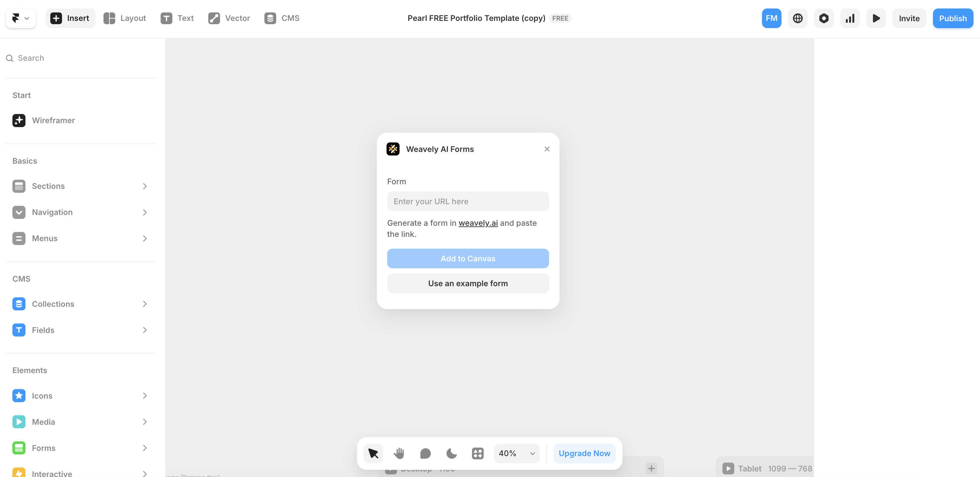Click the Publish button
980x477 pixels.
pyautogui.click(x=953, y=18)
